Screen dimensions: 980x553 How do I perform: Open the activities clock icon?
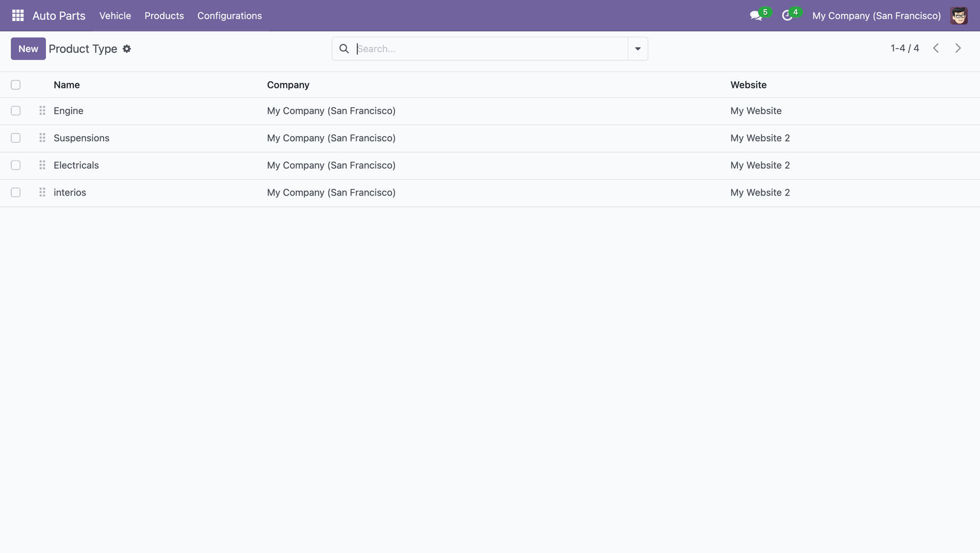point(787,16)
